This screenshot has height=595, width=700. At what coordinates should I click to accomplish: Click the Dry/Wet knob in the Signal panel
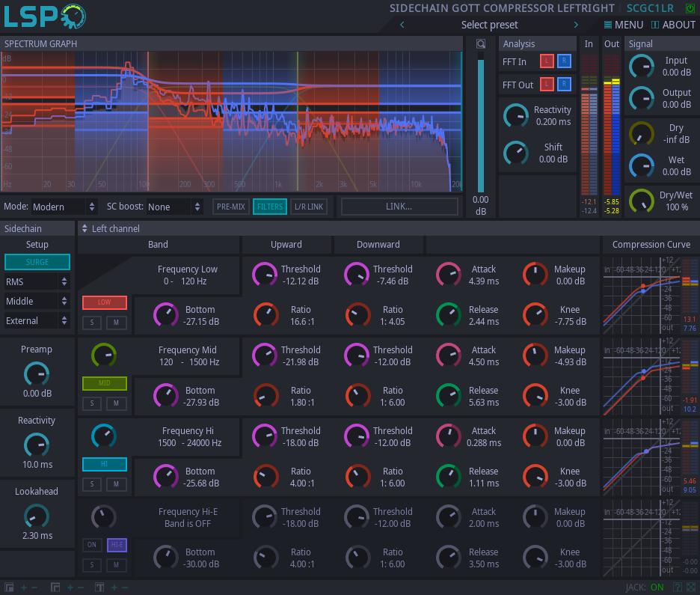point(642,201)
